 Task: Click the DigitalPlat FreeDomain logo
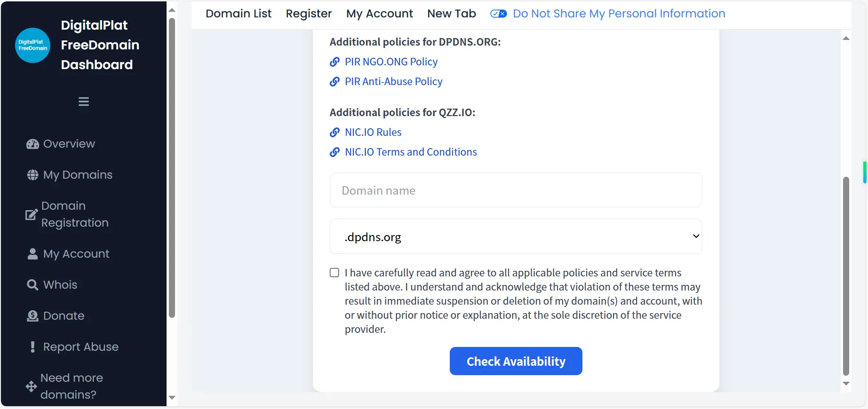pyautogui.click(x=32, y=45)
